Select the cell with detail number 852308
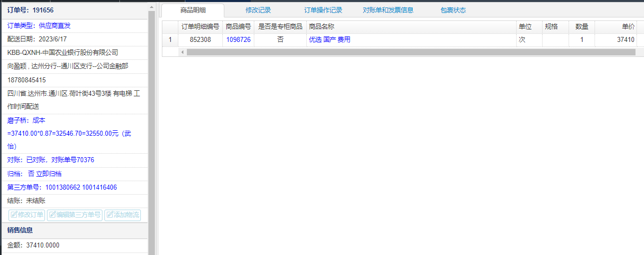Viewport: 644px width, 255px height. click(x=200, y=40)
